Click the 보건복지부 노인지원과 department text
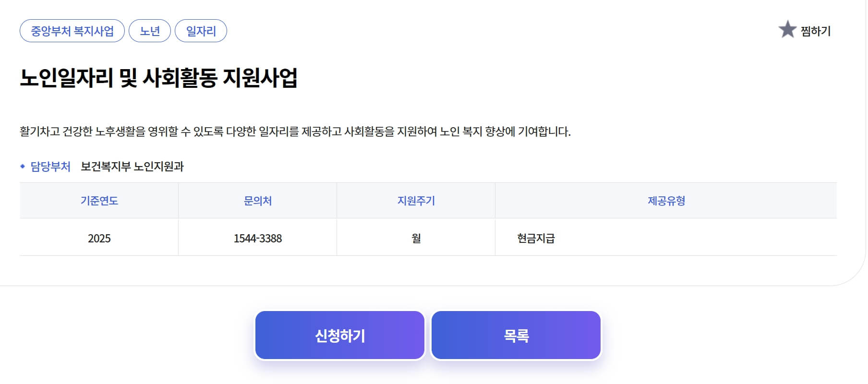868x384 pixels. pyautogui.click(x=132, y=167)
